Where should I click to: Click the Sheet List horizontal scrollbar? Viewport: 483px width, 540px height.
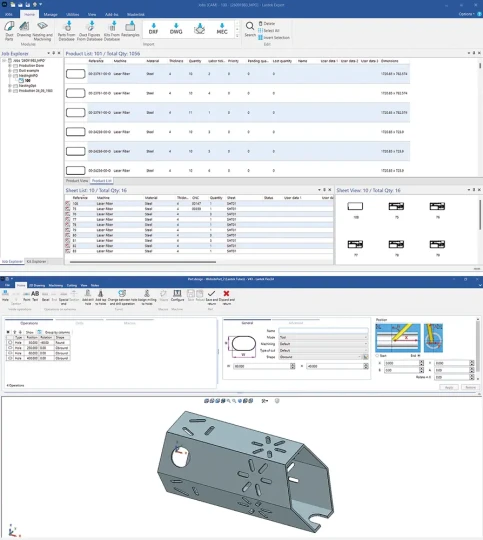[x=143, y=262]
